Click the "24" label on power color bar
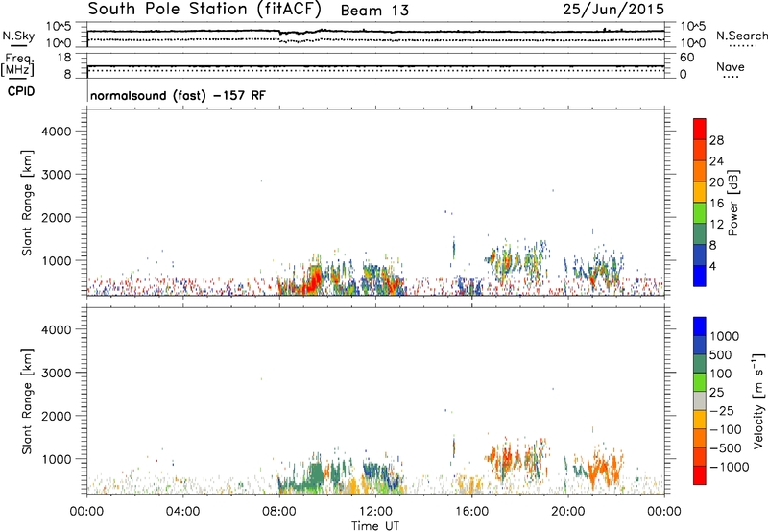 716,161
